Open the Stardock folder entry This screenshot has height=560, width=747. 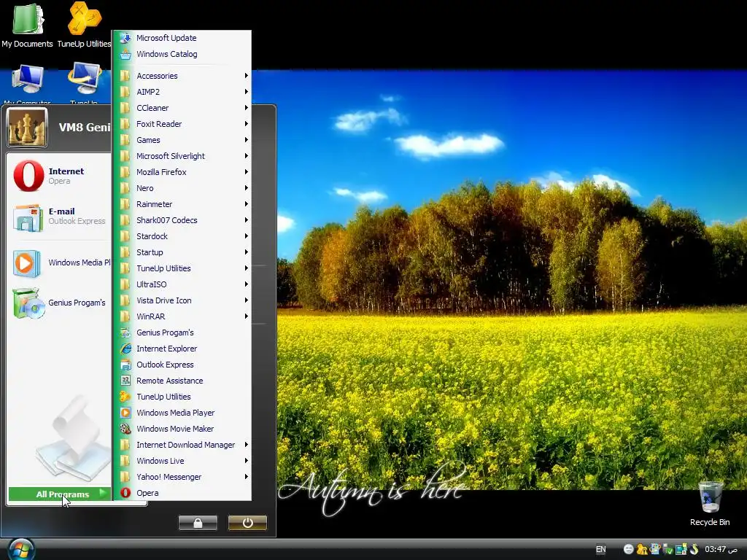tap(182, 236)
